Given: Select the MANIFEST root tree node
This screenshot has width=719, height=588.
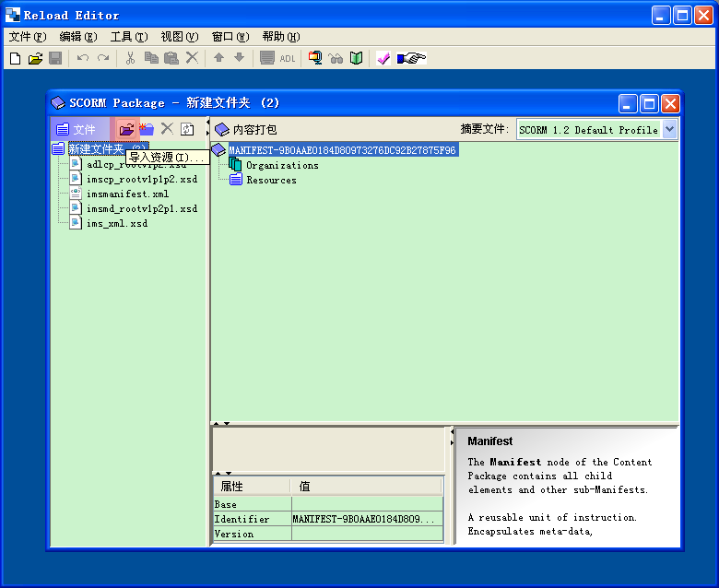Looking at the screenshot, I should click(x=342, y=150).
